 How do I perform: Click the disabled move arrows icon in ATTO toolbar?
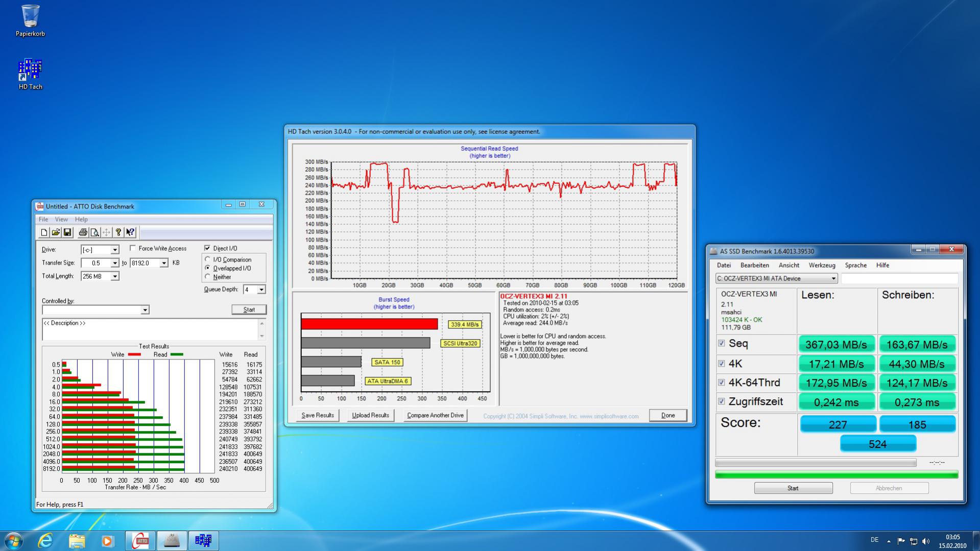click(106, 232)
